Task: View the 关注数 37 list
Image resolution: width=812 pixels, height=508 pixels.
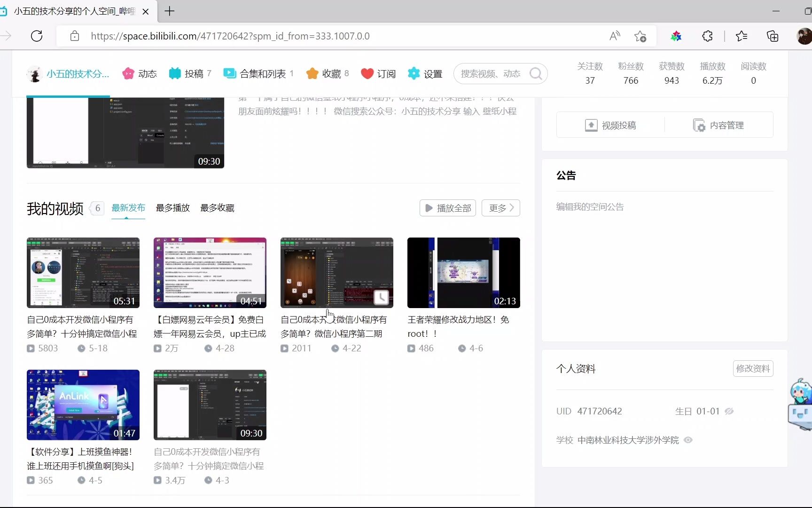Action: pos(590,73)
